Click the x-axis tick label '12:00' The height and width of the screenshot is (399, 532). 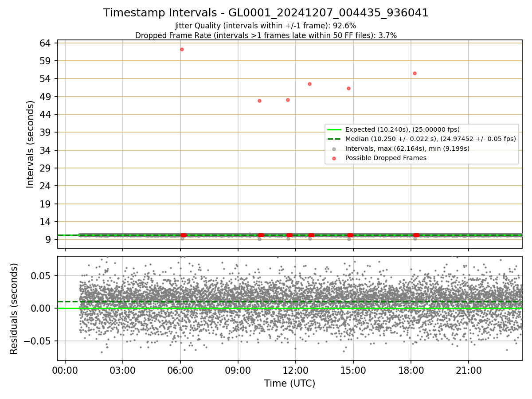[x=296, y=371]
